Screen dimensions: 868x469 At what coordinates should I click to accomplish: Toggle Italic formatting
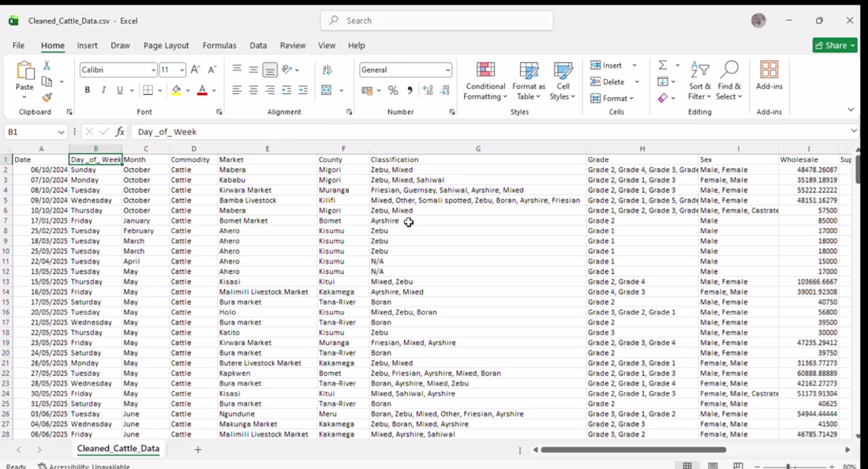point(103,90)
